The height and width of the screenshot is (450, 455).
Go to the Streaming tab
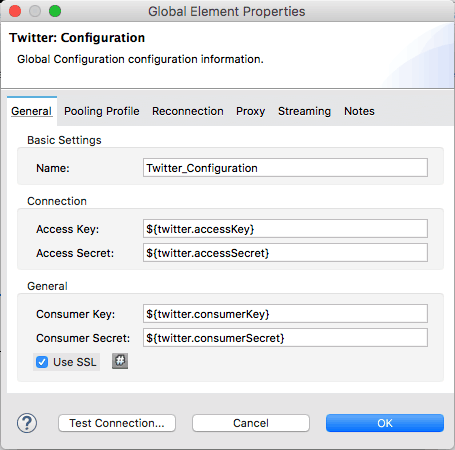tap(304, 111)
